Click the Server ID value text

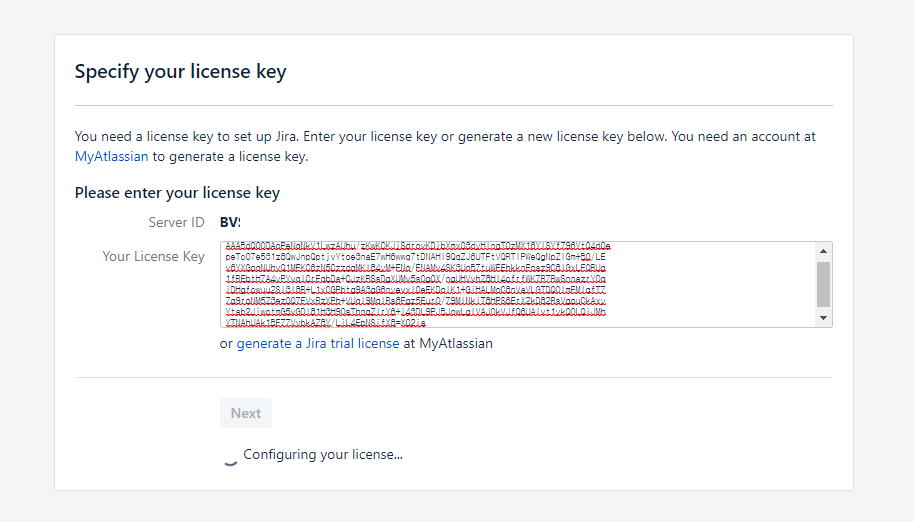(230, 223)
